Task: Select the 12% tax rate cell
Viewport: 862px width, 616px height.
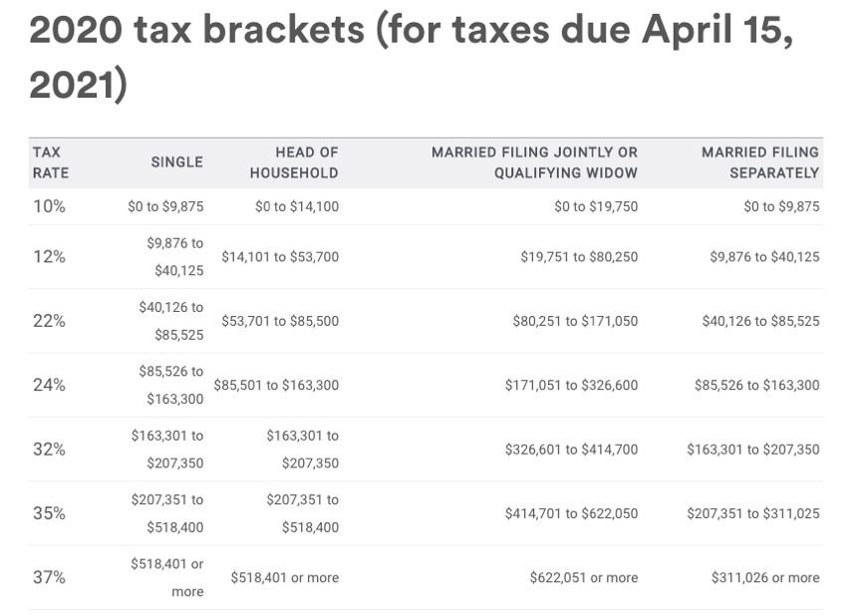Action: point(49,257)
